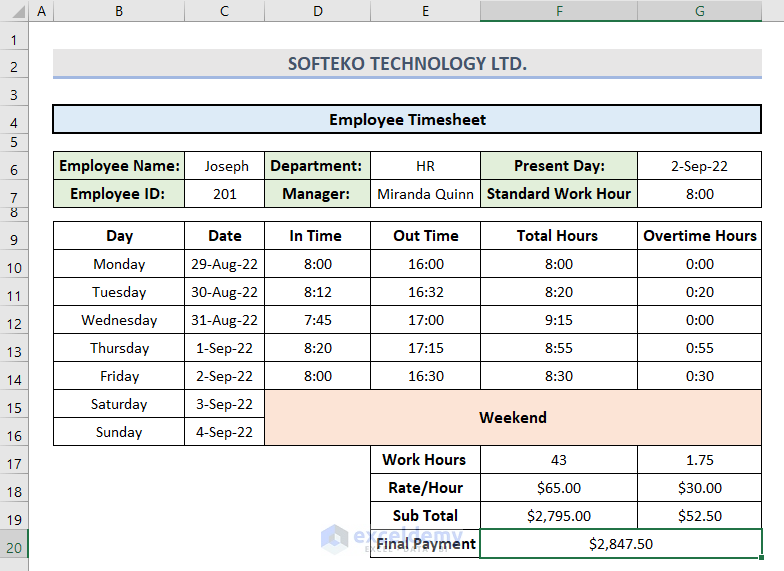The width and height of the screenshot is (784, 571).
Task: Click the Overtime Hours heading cell
Action: pos(700,236)
